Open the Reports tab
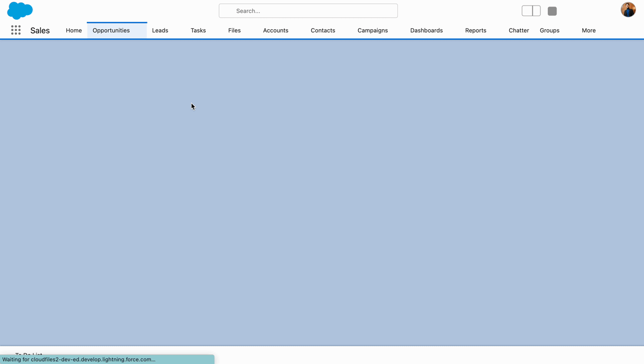 tap(475, 30)
